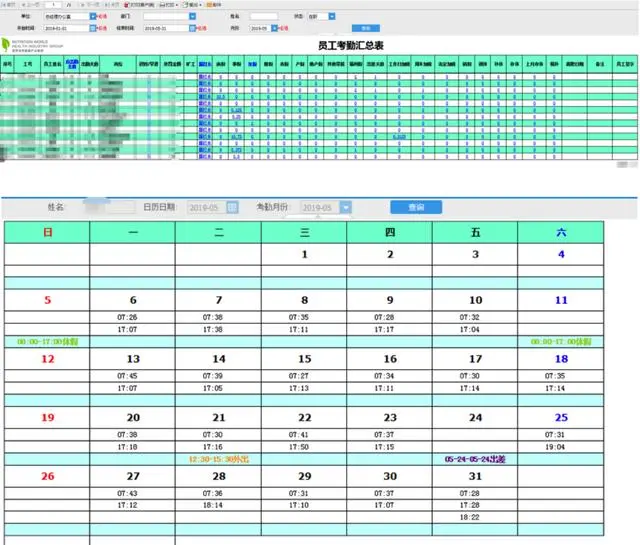Select calendar day 18

coord(561,359)
